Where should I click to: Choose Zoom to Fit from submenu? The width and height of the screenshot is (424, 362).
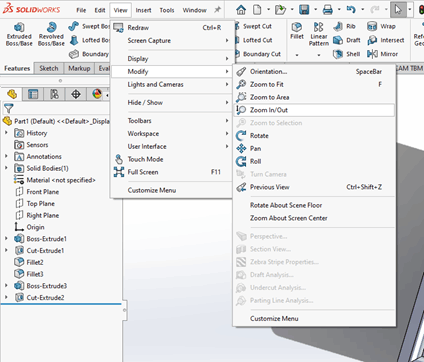[314, 84]
